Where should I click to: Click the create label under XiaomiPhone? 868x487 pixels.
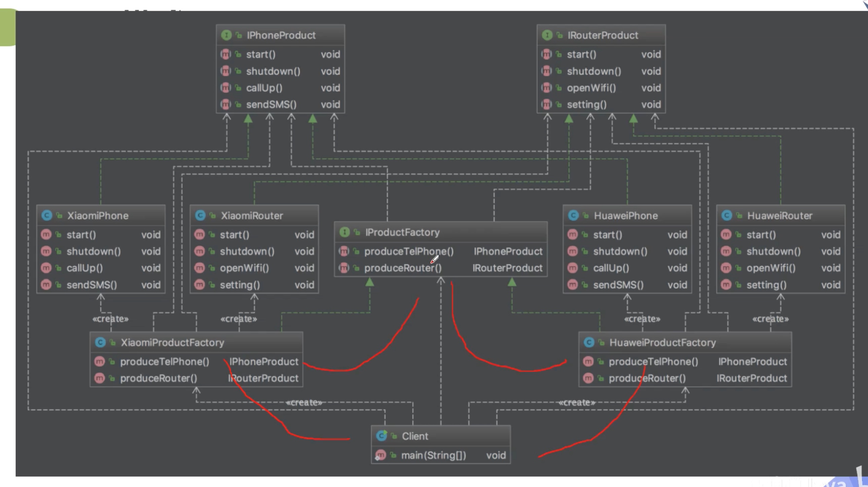[x=111, y=319]
